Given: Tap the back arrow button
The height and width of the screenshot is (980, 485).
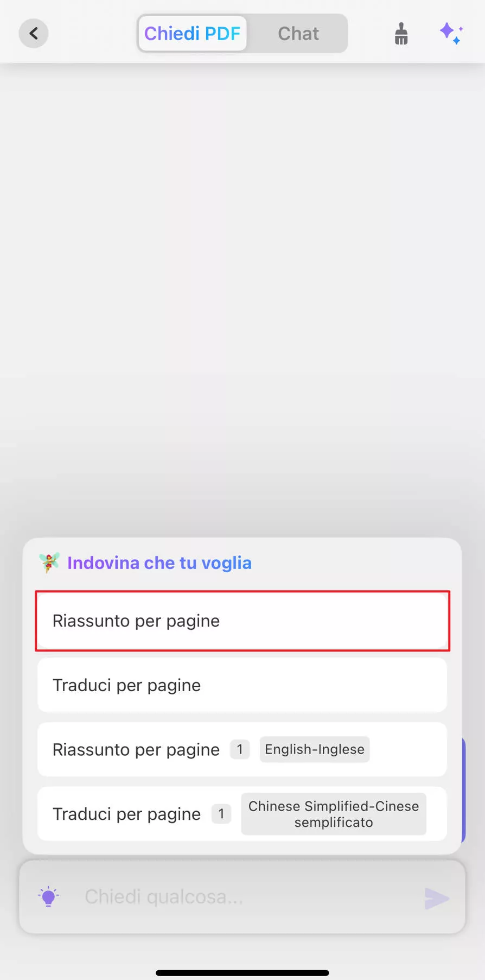Looking at the screenshot, I should [x=34, y=34].
